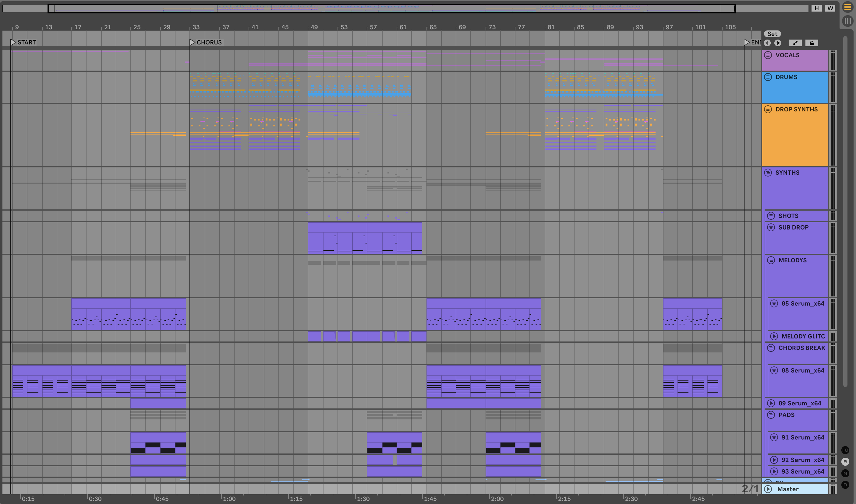Select the Master track name
Viewport: 856px width, 504px height.
click(788, 489)
